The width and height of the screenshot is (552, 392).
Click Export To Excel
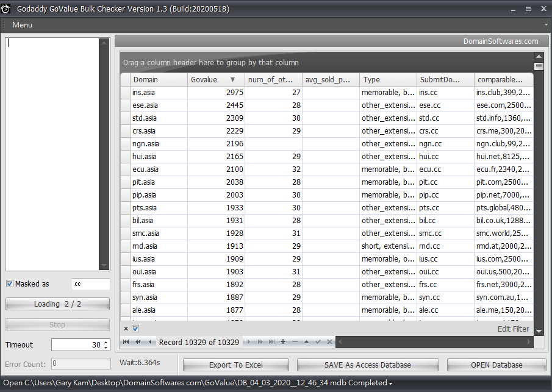(x=236, y=365)
